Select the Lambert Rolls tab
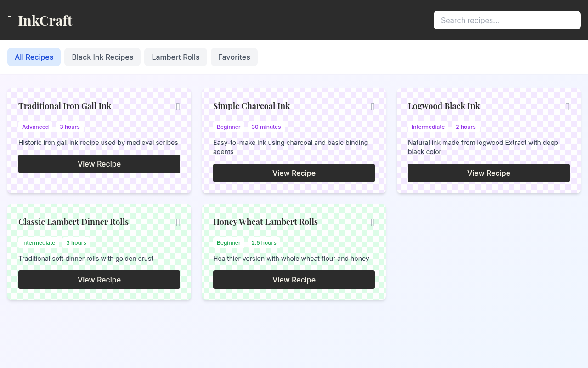This screenshot has width=588, height=368. pos(175,57)
